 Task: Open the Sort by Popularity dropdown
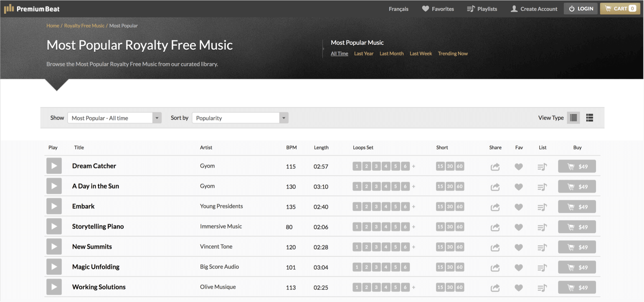point(240,118)
